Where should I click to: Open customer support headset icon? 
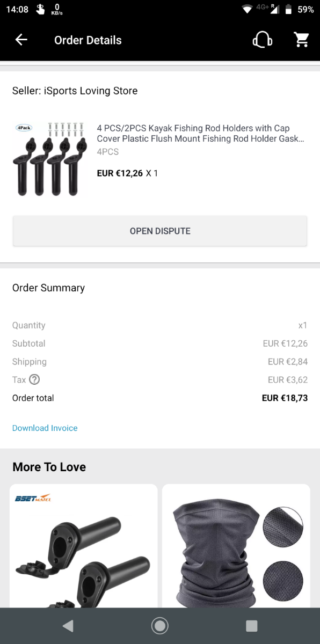point(262,40)
